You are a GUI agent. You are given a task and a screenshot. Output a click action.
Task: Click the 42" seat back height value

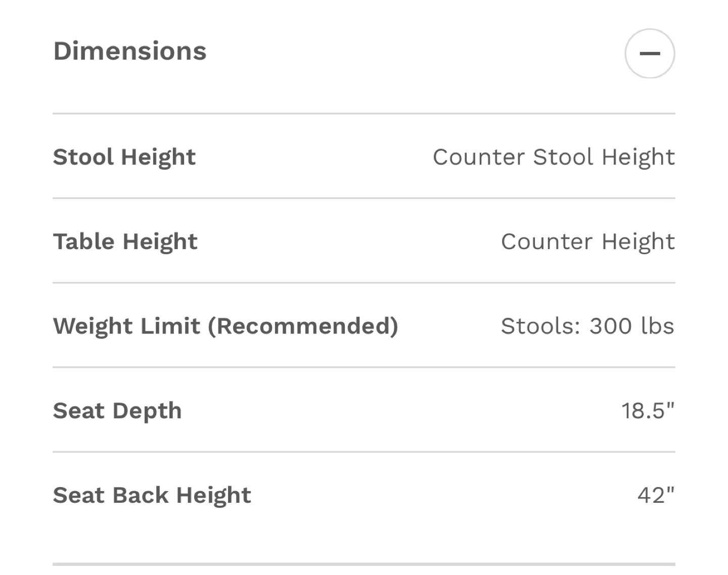click(656, 495)
